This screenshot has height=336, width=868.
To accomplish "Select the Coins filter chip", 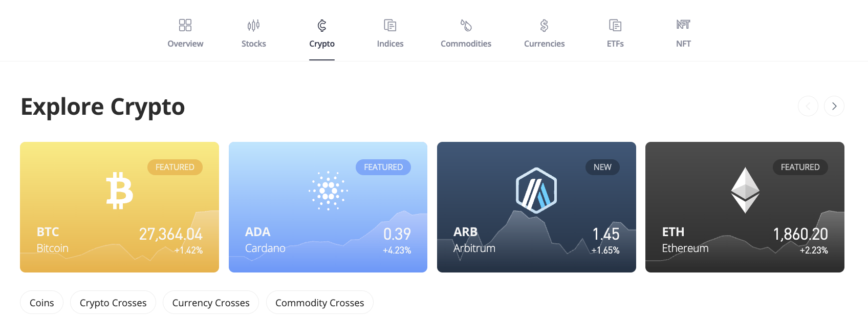I will pyautogui.click(x=41, y=303).
